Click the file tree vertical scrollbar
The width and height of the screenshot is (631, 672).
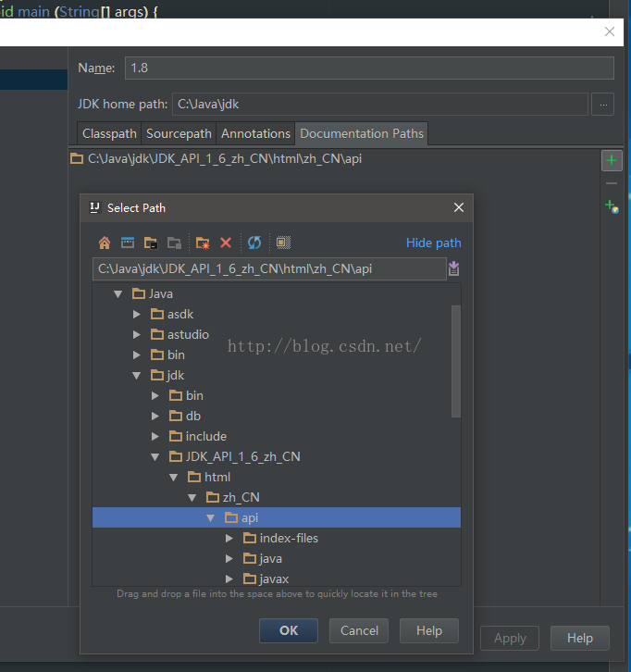(456, 361)
